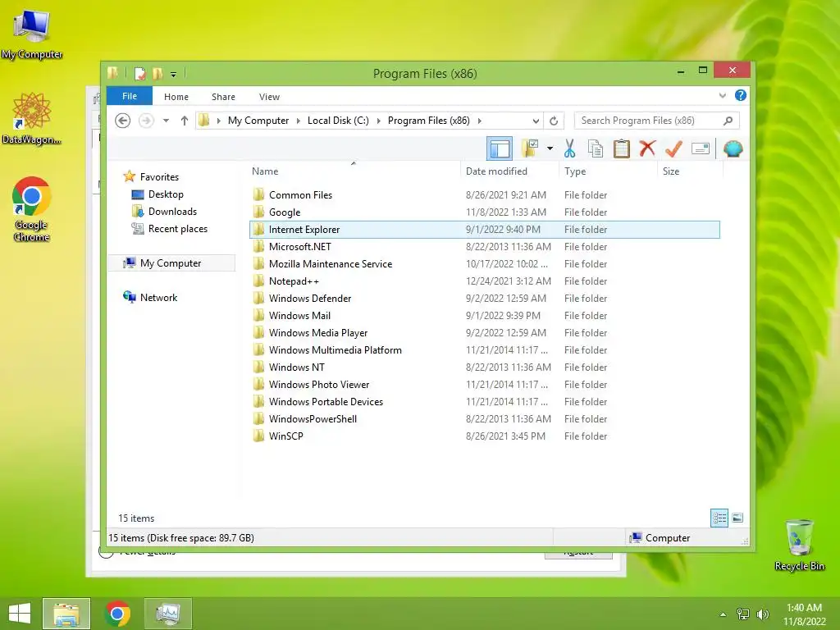Launch Chrome from the taskbar

tap(117, 614)
